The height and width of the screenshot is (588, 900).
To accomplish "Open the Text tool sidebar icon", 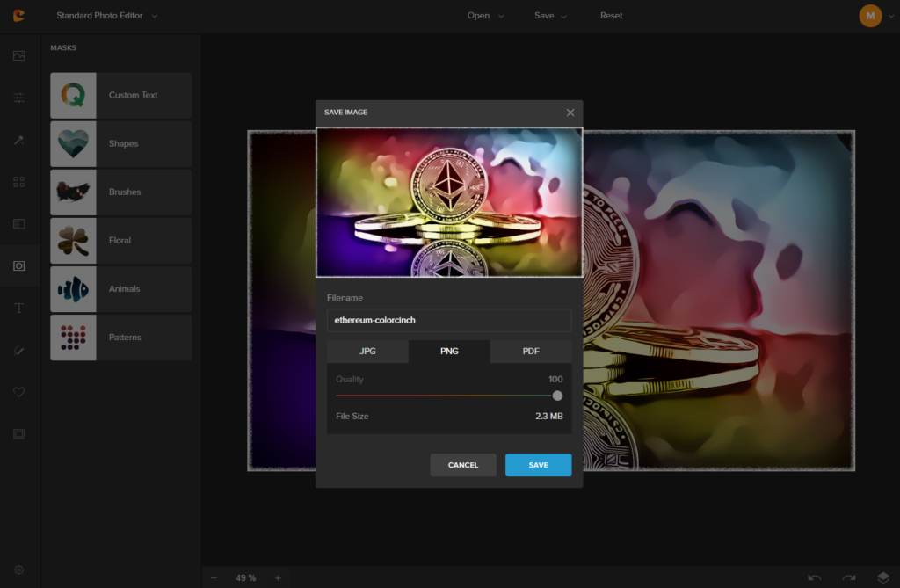I will [19, 309].
